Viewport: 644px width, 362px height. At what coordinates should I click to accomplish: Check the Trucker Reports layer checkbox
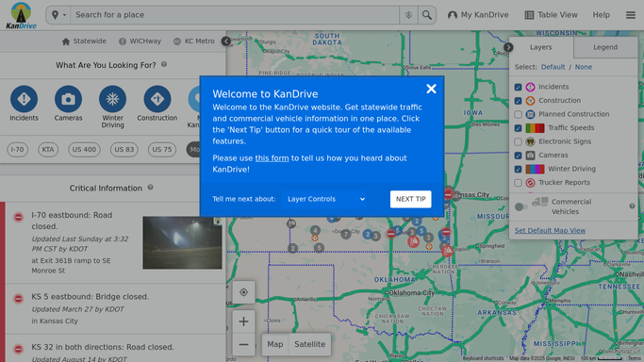[x=518, y=183]
